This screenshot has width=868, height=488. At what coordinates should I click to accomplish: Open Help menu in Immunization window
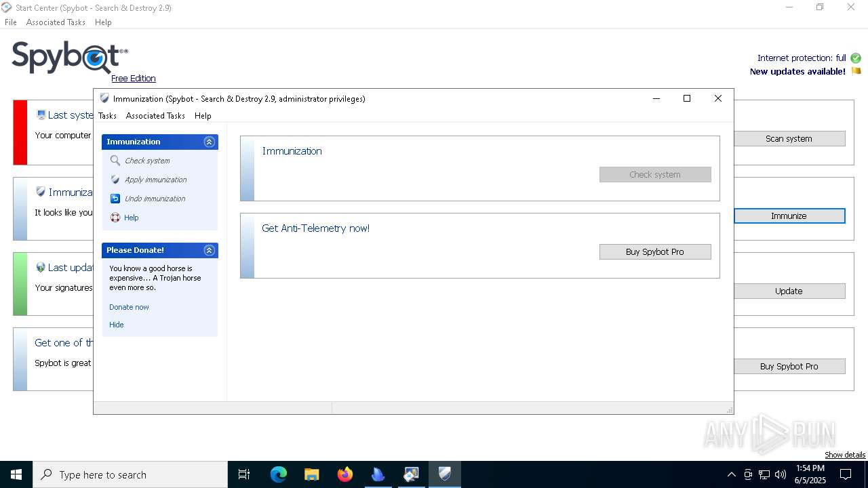pyautogui.click(x=203, y=116)
